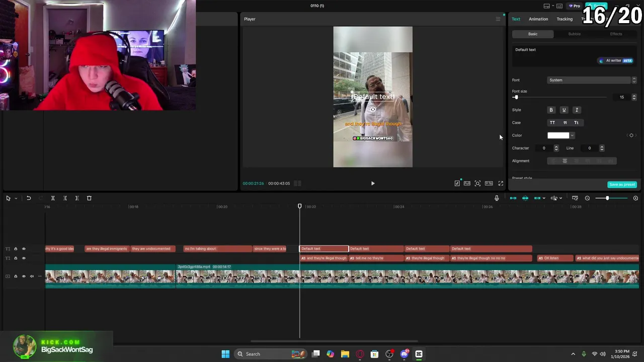644x362 pixels.
Task: Open the linkage dropdown arrow
Action: [544, 198]
